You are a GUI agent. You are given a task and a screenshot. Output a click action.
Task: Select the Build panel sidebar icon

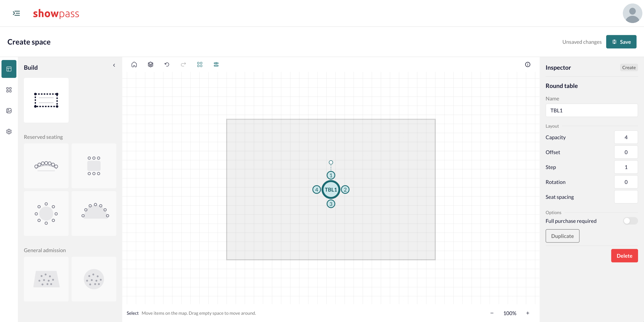tap(9, 69)
